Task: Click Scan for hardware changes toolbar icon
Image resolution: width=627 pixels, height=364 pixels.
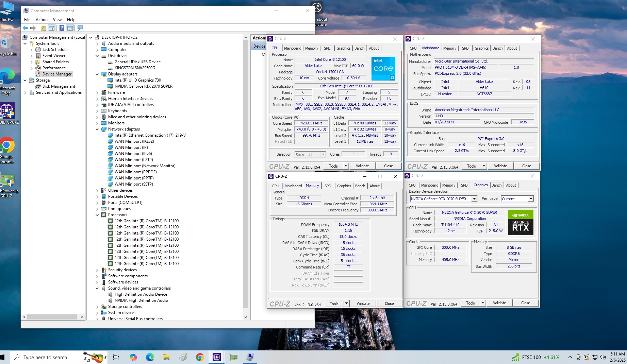Action: 80,28
